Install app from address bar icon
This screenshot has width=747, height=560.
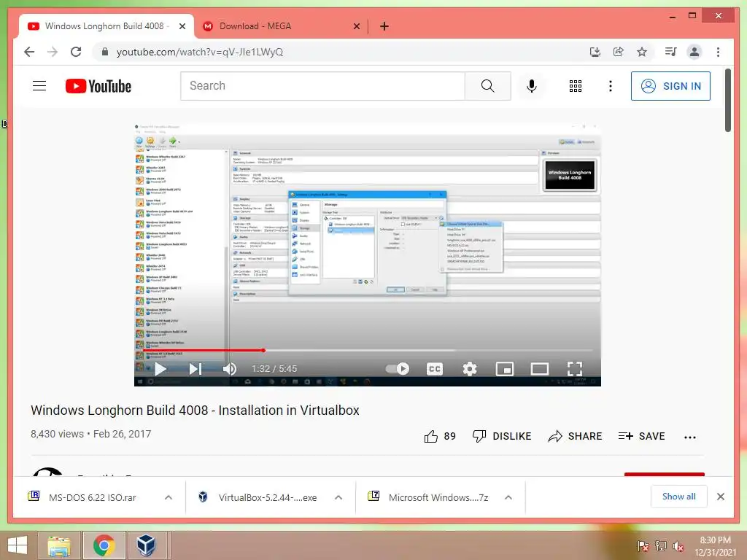(595, 52)
